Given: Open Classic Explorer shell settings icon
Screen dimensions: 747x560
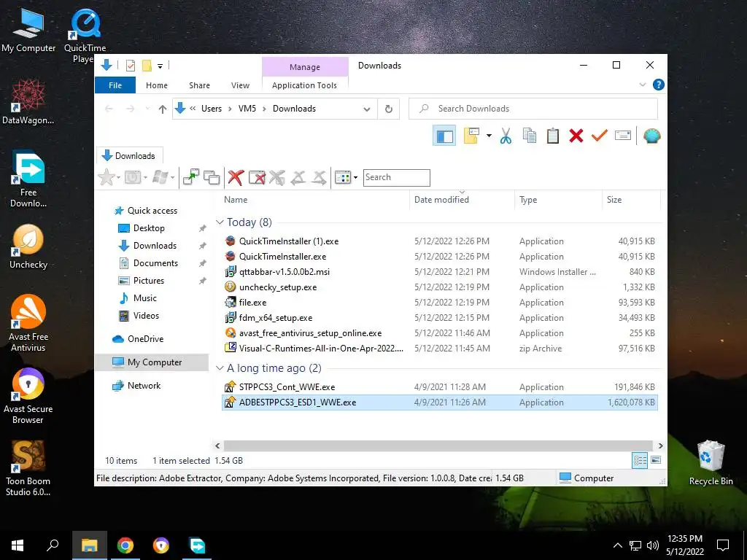Looking at the screenshot, I should pyautogui.click(x=651, y=136).
